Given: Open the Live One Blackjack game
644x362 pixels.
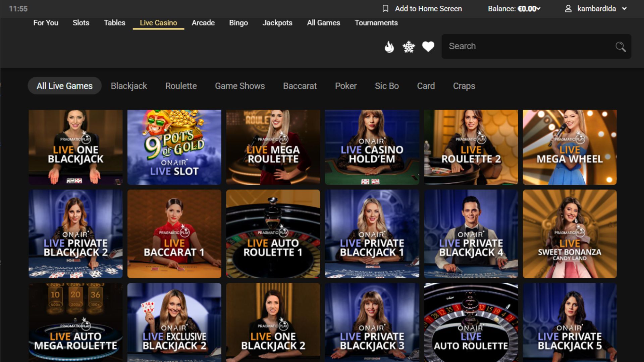Looking at the screenshot, I should point(75,147).
